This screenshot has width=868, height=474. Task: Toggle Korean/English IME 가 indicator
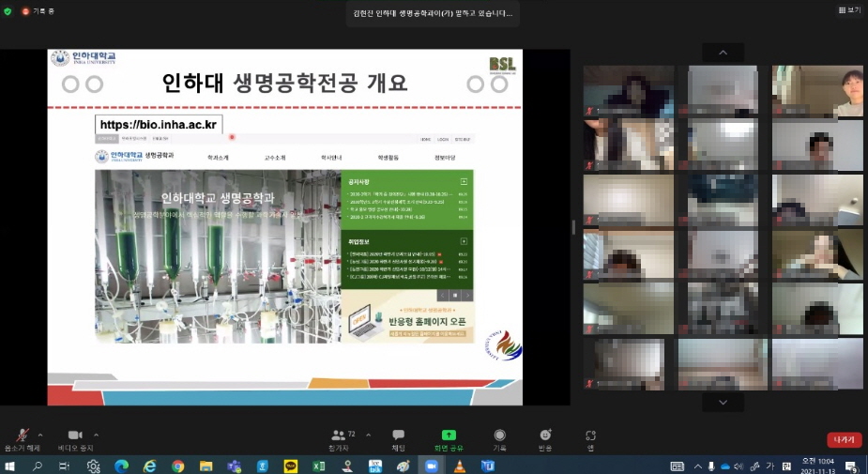(x=769, y=466)
